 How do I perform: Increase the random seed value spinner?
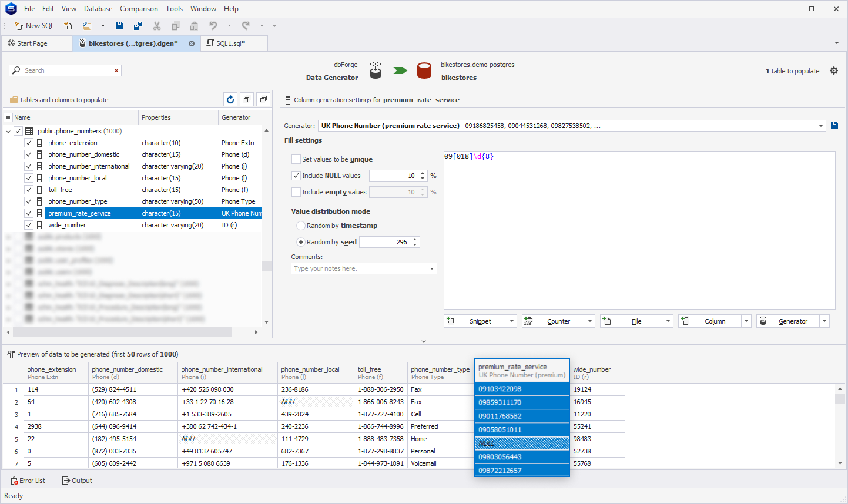(x=415, y=240)
